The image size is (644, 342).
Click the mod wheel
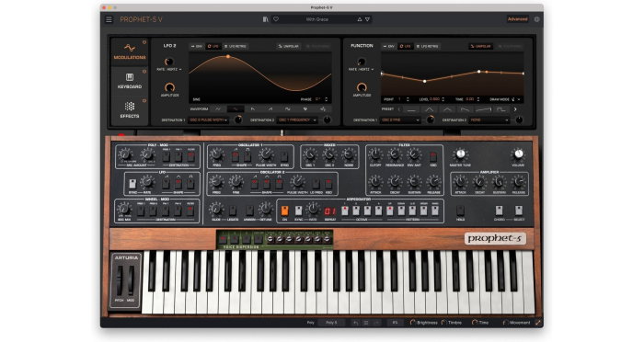pos(131,281)
